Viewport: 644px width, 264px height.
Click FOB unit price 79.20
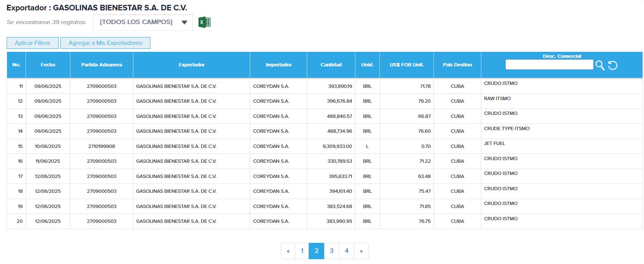coord(424,101)
